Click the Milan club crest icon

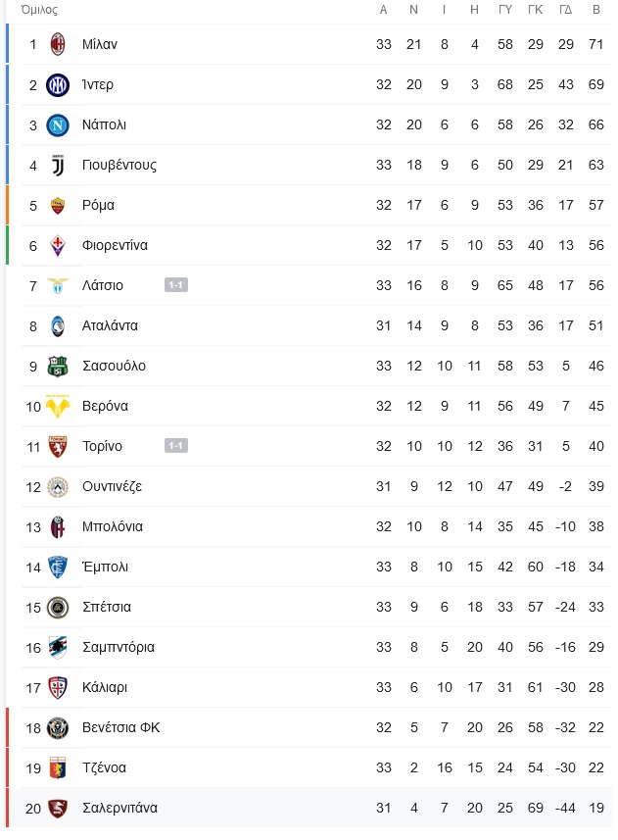point(58,44)
